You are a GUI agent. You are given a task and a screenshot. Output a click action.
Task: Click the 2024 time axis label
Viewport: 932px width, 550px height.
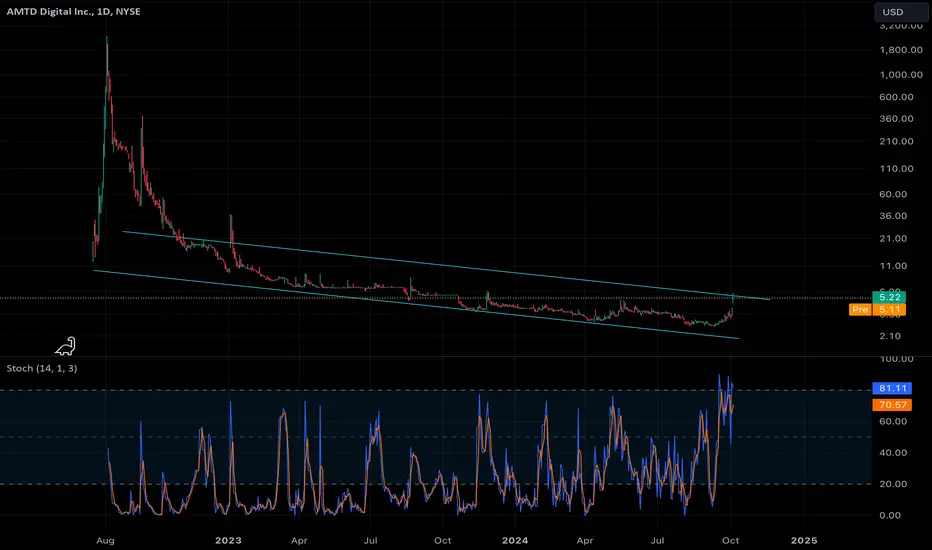(x=515, y=540)
